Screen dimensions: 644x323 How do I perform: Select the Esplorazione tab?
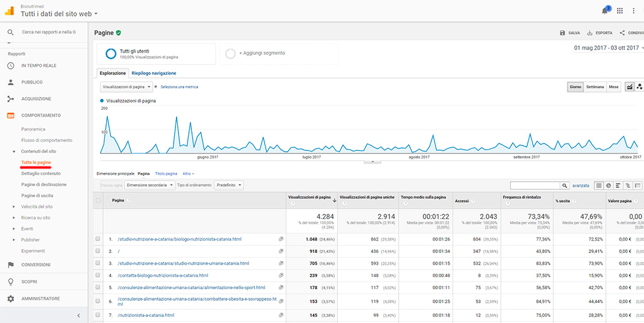point(112,73)
